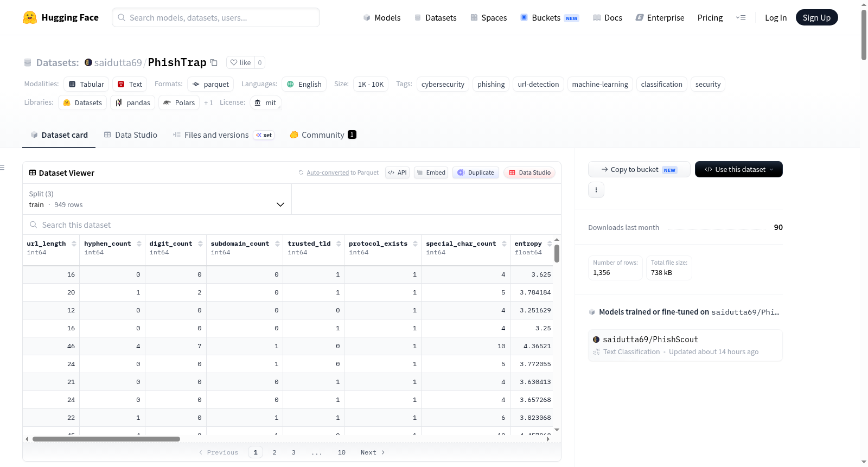This screenshot has width=868, height=467.
Task: Click the phishing tag
Action: (x=491, y=84)
